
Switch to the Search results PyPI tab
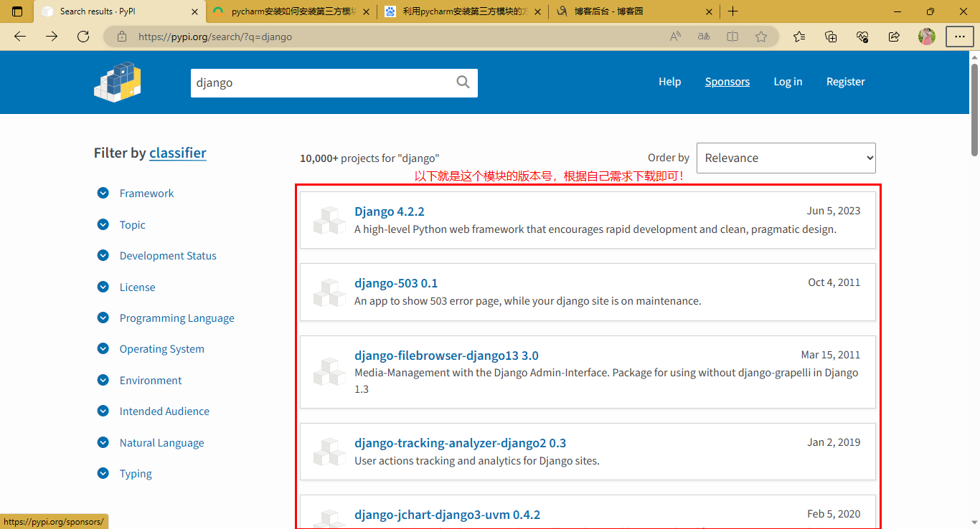120,11
